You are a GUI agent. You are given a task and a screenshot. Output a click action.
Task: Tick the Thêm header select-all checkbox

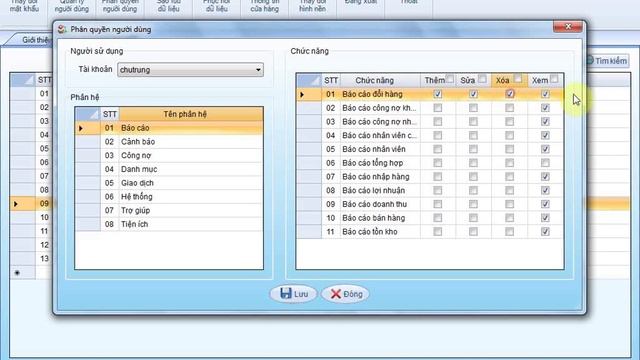click(x=450, y=79)
